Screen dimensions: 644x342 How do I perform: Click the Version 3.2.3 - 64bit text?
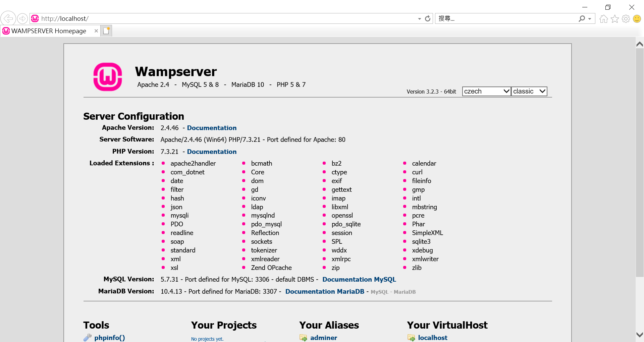click(431, 92)
